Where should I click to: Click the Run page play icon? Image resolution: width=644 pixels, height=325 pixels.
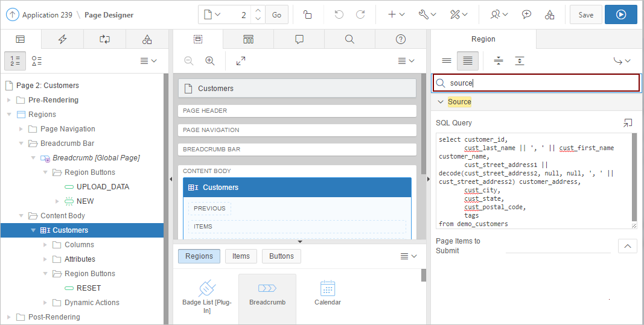(x=620, y=15)
